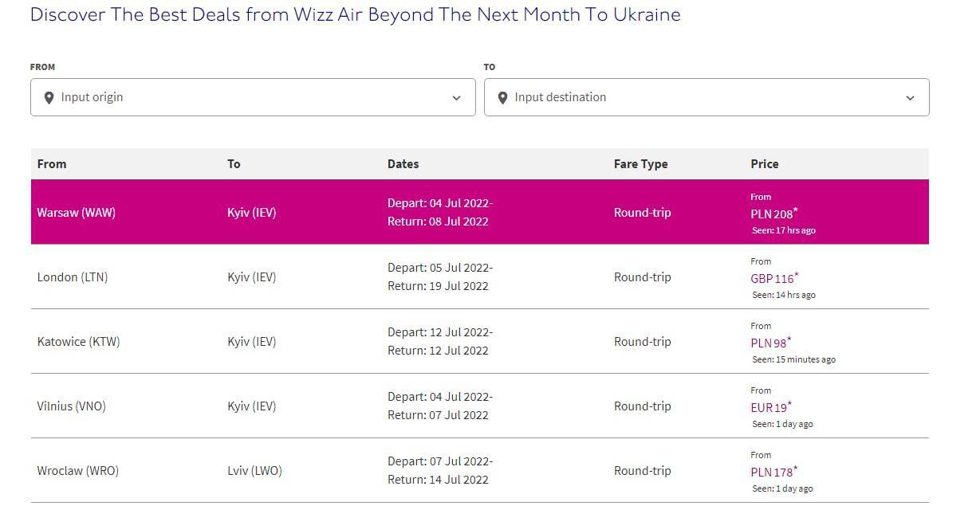
Task: Click the PLN 178 price
Action: click(x=773, y=472)
